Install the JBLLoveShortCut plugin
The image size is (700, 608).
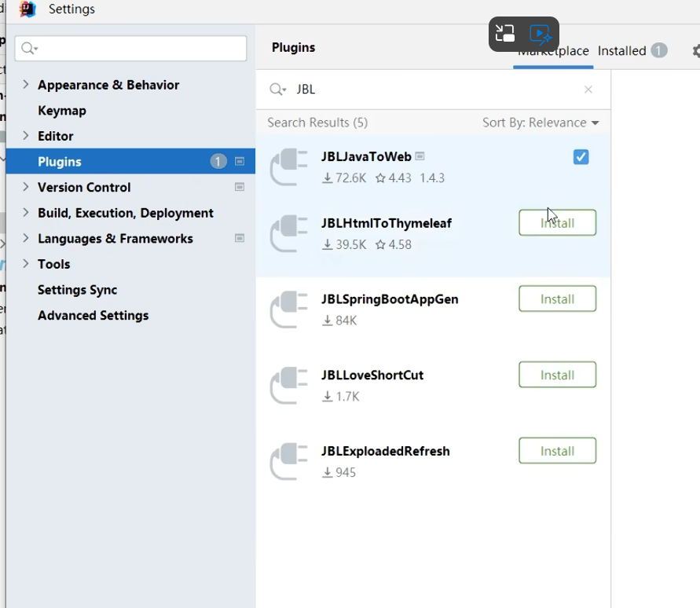tap(557, 374)
